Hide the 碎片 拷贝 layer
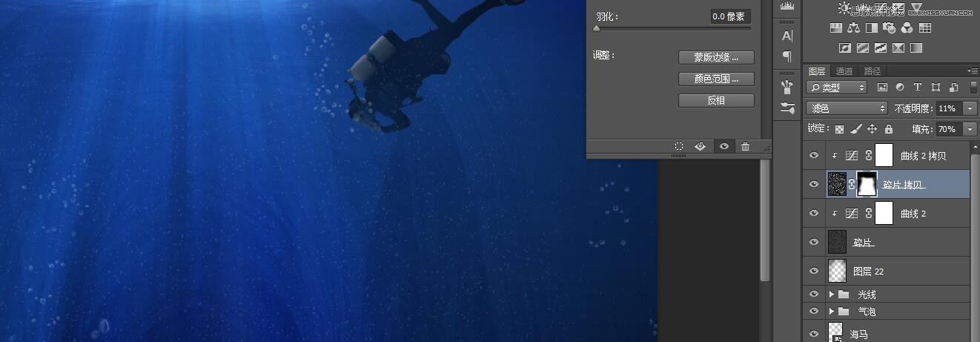Screen dimensions: 980x342 814,184
